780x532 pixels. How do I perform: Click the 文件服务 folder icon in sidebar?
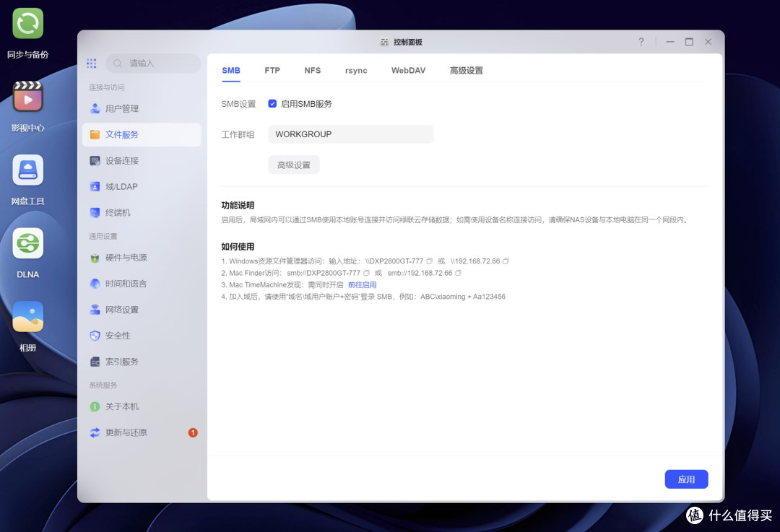(95, 134)
